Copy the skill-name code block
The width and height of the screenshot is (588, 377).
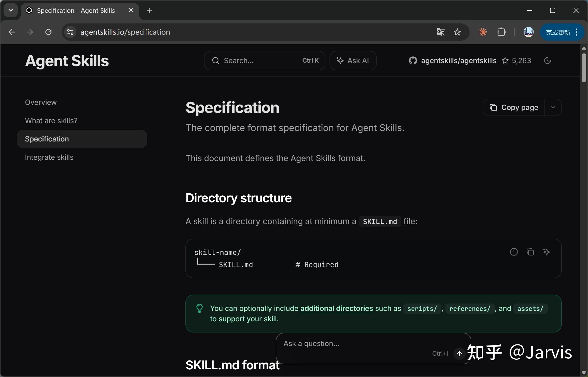click(x=530, y=252)
